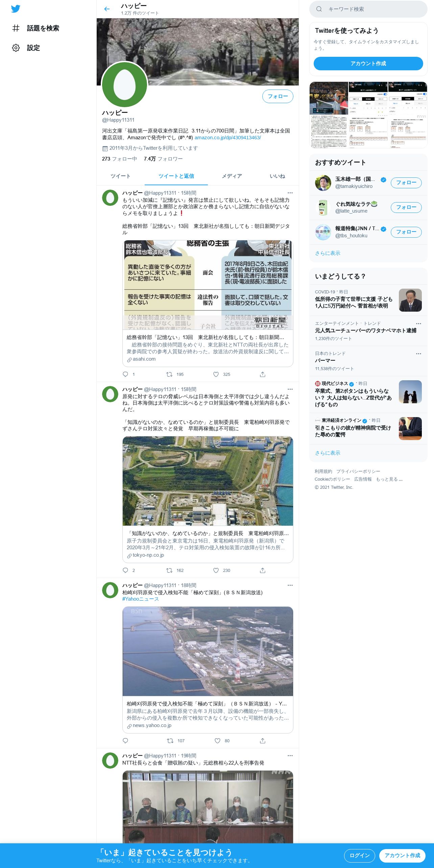Switch to メディア tab

coord(232,176)
